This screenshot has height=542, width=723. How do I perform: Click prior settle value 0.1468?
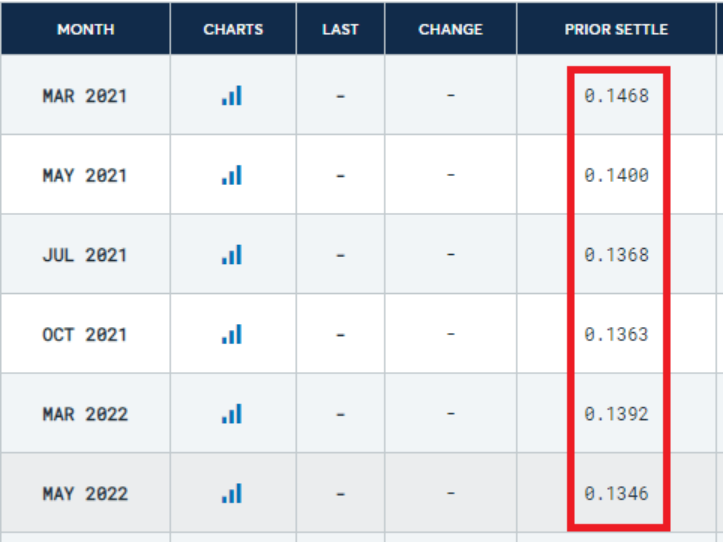tap(617, 96)
